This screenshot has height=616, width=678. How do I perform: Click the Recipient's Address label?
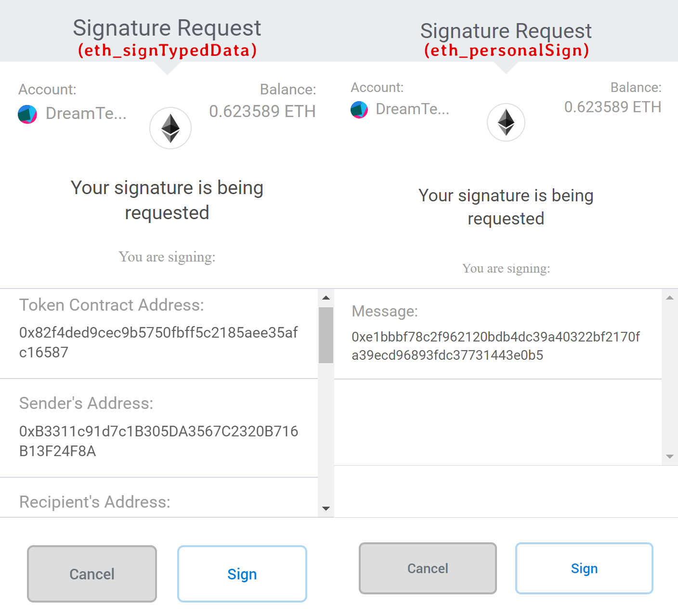coord(95,502)
